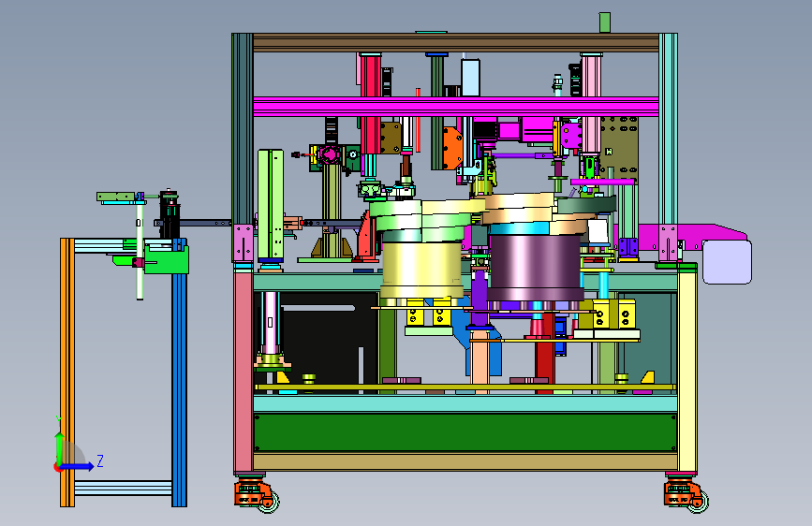Screen dimensions: 812x526
Task: Click the blue Z axis arrow of the triad
Action: point(79,466)
